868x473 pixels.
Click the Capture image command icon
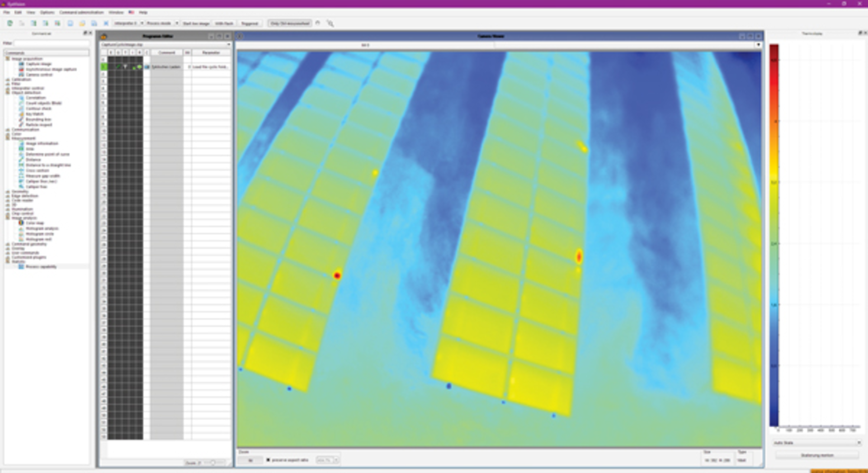click(21, 64)
